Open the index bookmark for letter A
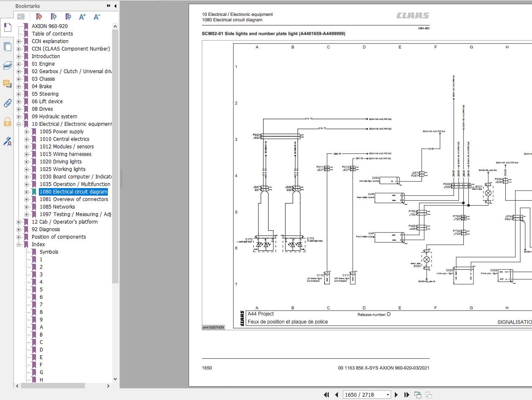Image resolution: width=532 pixels, height=400 pixels. pyautogui.click(x=41, y=327)
